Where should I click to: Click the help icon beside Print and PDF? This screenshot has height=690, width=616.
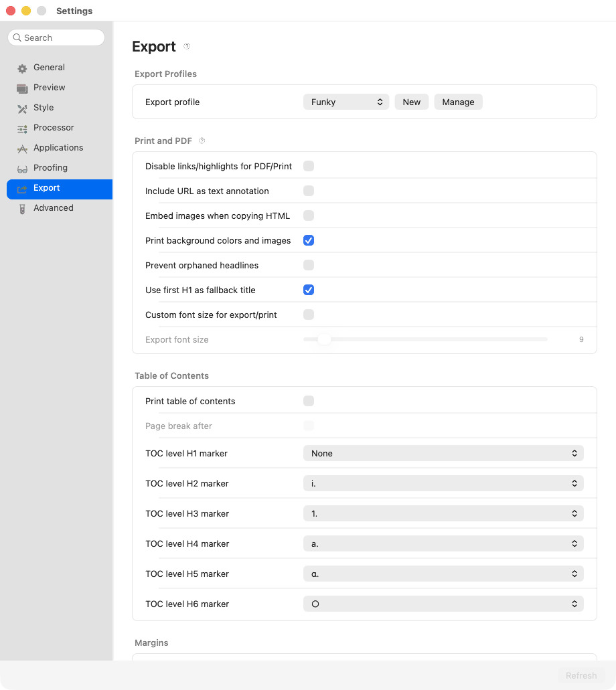[202, 141]
